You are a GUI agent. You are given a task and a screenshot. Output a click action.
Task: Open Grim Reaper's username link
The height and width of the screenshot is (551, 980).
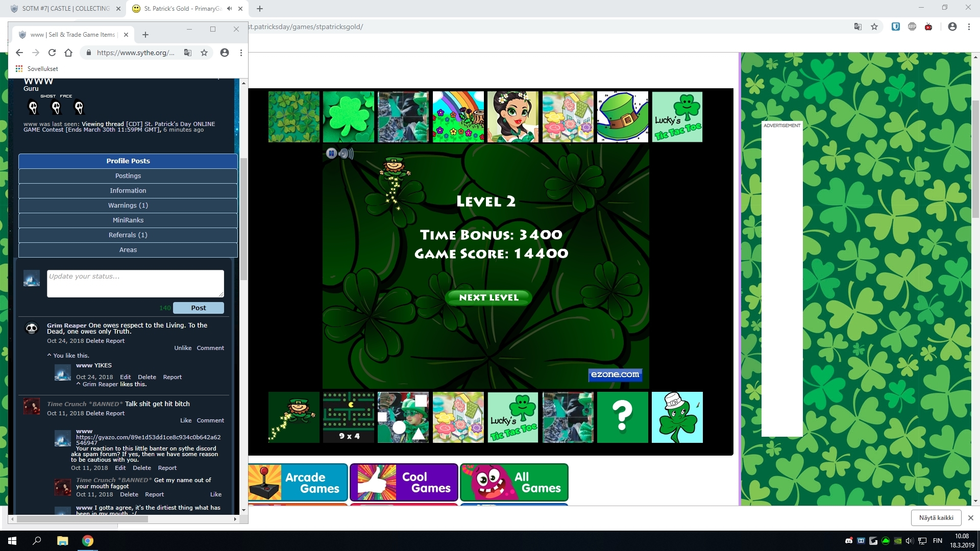point(67,325)
